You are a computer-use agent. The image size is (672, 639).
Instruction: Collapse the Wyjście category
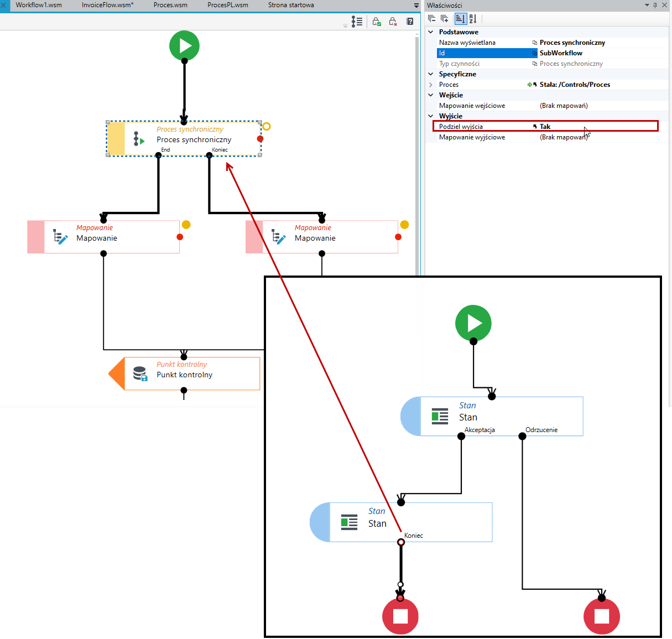coord(431,116)
